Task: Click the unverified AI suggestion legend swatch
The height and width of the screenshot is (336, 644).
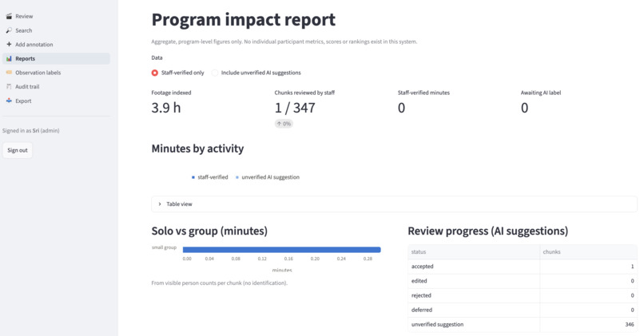Action: pyautogui.click(x=237, y=177)
